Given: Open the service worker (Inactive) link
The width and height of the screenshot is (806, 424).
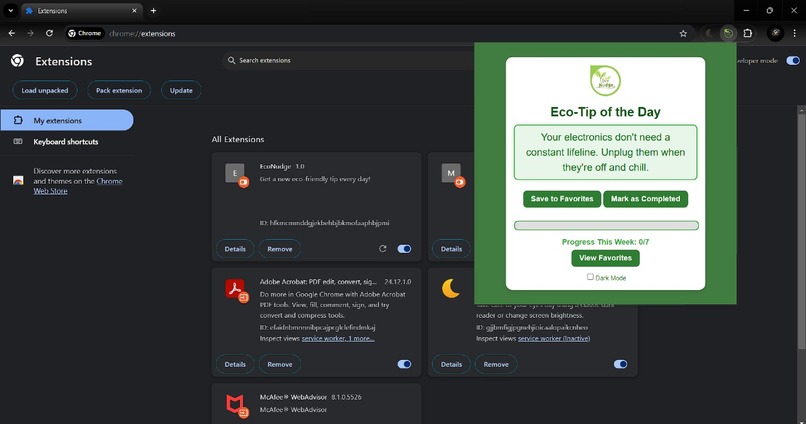Looking at the screenshot, I should coord(554,338).
